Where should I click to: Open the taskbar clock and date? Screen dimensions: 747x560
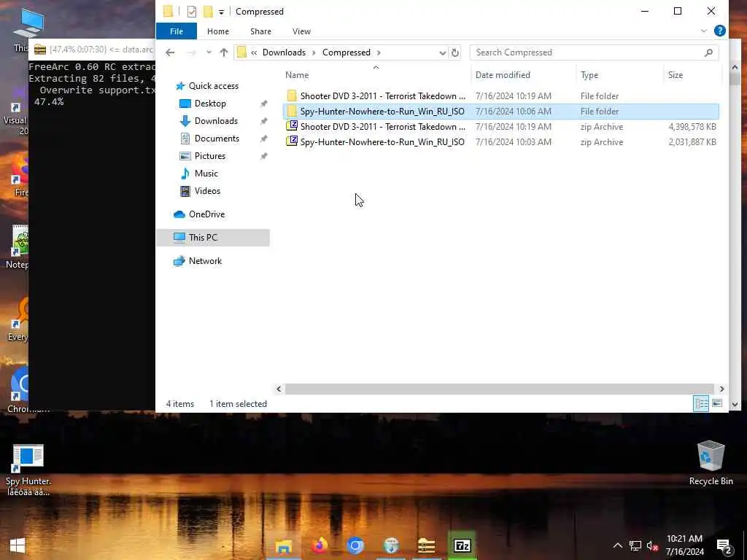click(x=684, y=545)
